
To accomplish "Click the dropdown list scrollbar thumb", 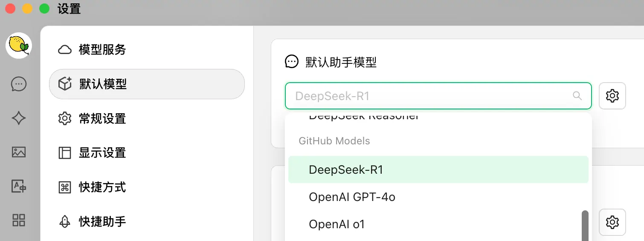I will click(585, 226).
